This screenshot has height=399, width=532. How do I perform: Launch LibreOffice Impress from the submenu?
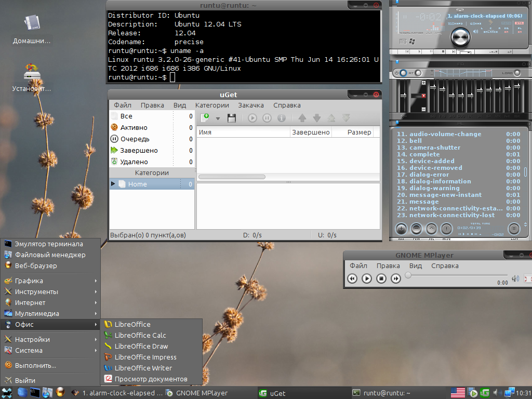[x=152, y=357]
